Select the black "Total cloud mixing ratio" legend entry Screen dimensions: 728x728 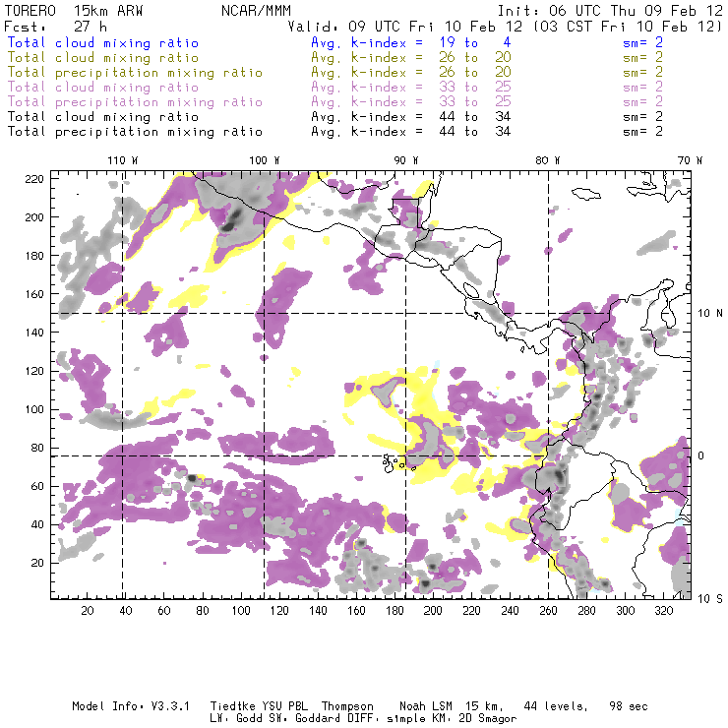(103, 116)
